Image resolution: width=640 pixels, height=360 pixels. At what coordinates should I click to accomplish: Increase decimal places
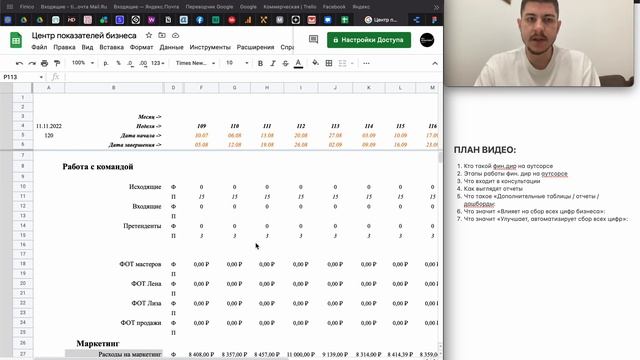(143, 63)
